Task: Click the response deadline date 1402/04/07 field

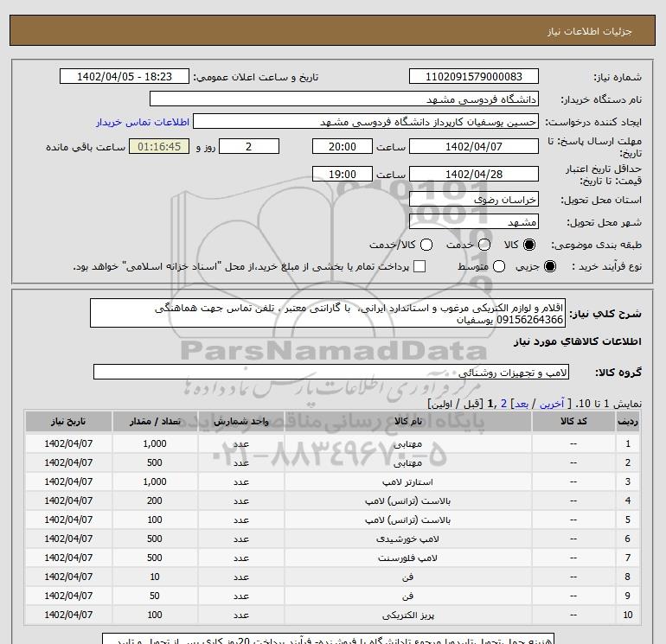Action: click(x=474, y=146)
